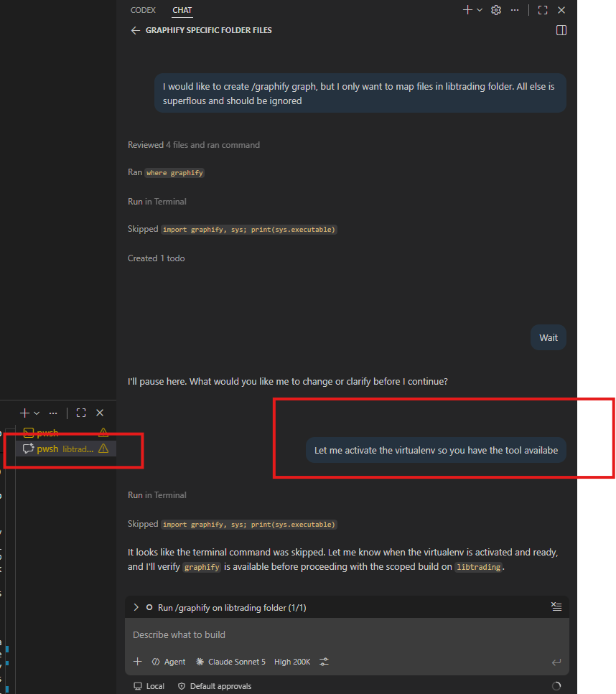
Task: Open terminal panel more actions ellipsis
Action: coord(53,413)
